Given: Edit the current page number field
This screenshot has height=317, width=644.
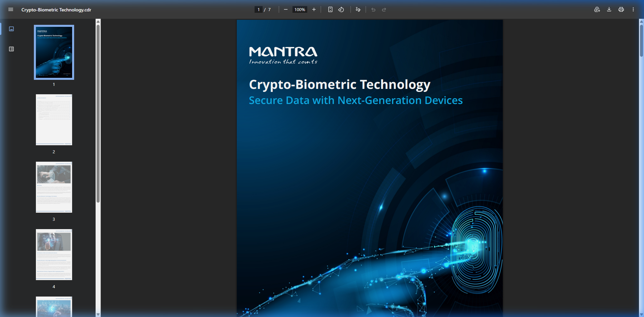Looking at the screenshot, I should point(259,9).
